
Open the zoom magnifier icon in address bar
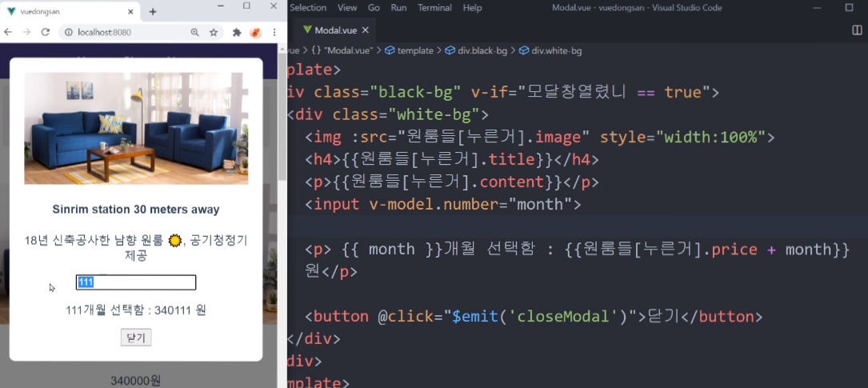pyautogui.click(x=195, y=33)
